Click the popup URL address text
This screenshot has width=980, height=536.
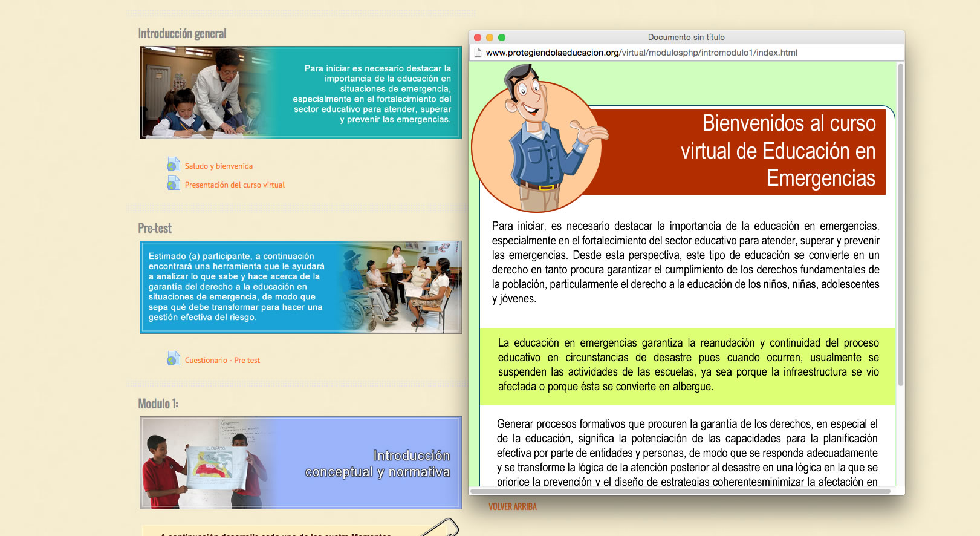[x=641, y=53]
